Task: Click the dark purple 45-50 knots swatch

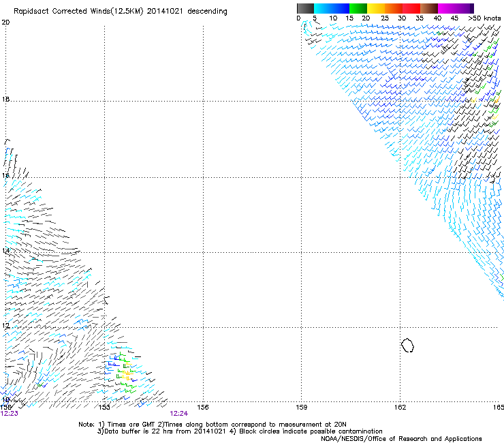Action: click(464, 8)
